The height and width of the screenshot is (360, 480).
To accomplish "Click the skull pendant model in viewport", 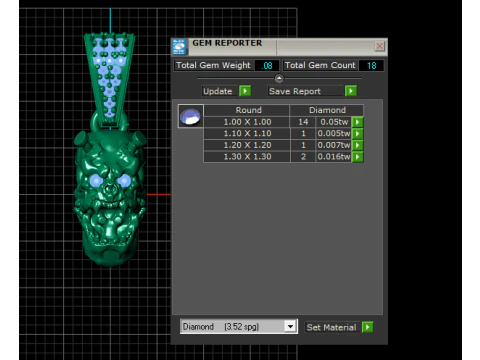I will (109, 197).
